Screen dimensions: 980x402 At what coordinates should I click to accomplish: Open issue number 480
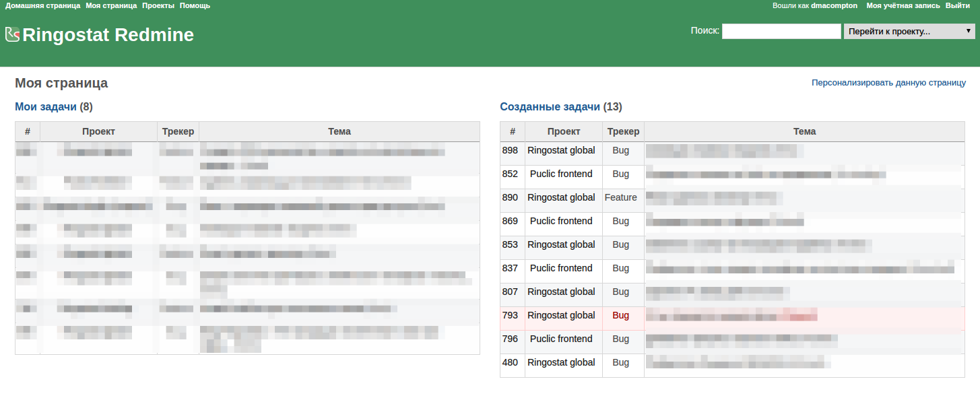pos(511,362)
